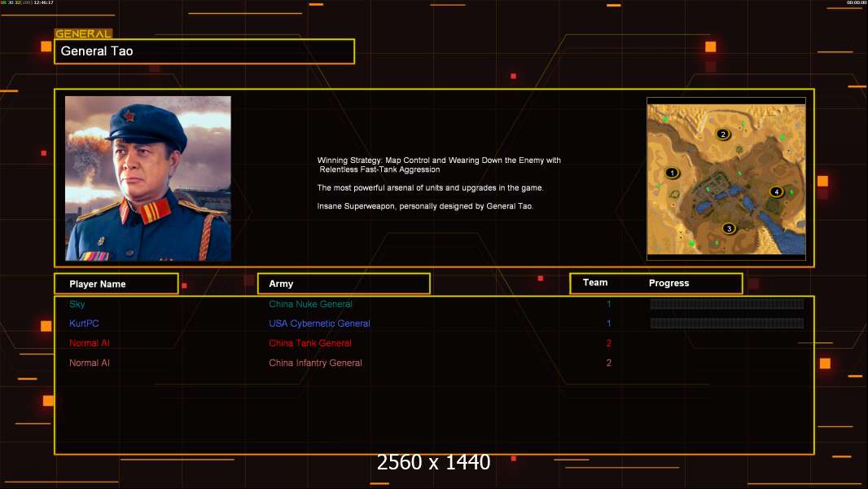This screenshot has width=868, height=489.
Task: Click team number for Sky
Action: tap(608, 304)
